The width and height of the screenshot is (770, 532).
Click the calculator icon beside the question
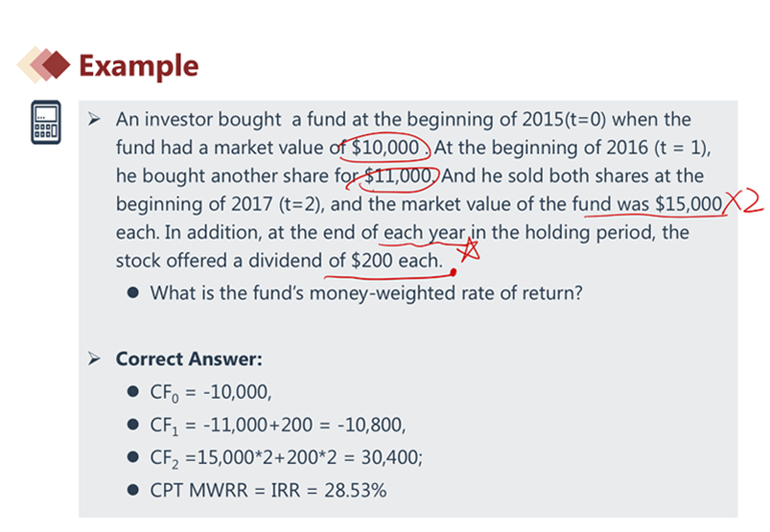pos(44,123)
